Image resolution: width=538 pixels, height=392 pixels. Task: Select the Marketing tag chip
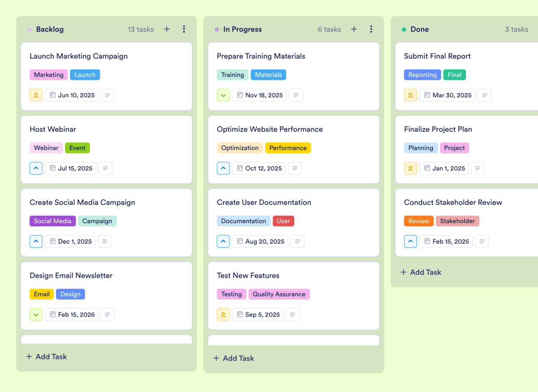[x=48, y=75]
